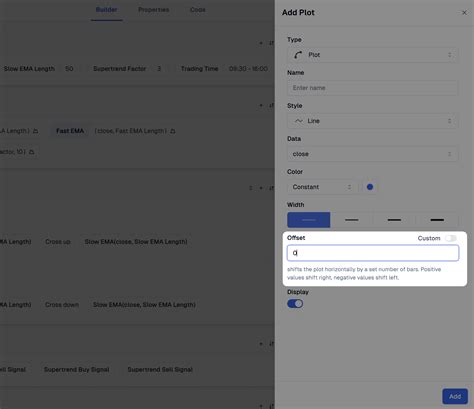
Task: Open the blue color swatch picker
Action: click(370, 187)
